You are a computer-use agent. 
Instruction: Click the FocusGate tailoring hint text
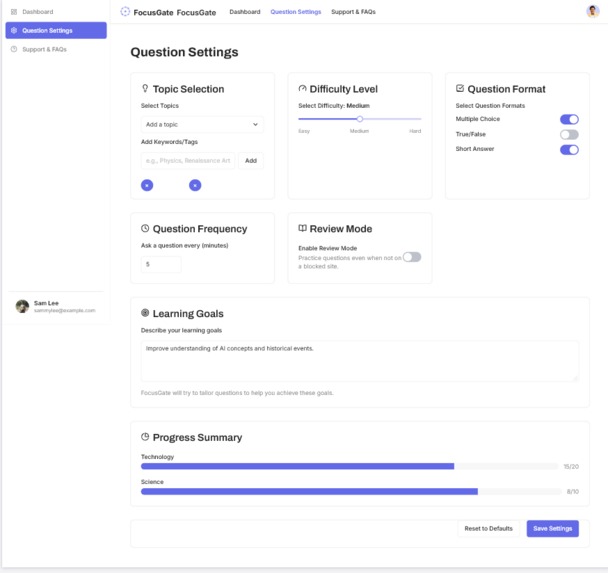click(237, 393)
